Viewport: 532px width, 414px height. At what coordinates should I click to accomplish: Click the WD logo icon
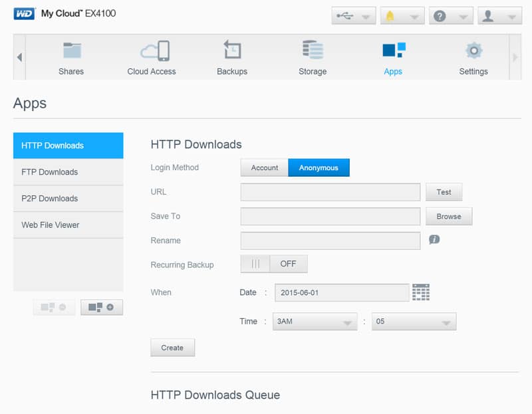24,14
